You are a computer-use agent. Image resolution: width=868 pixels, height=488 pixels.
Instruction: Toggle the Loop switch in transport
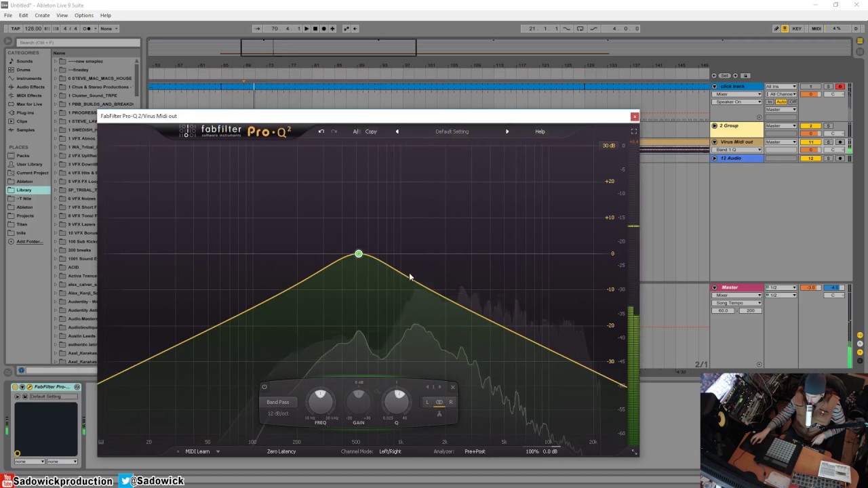pos(580,28)
